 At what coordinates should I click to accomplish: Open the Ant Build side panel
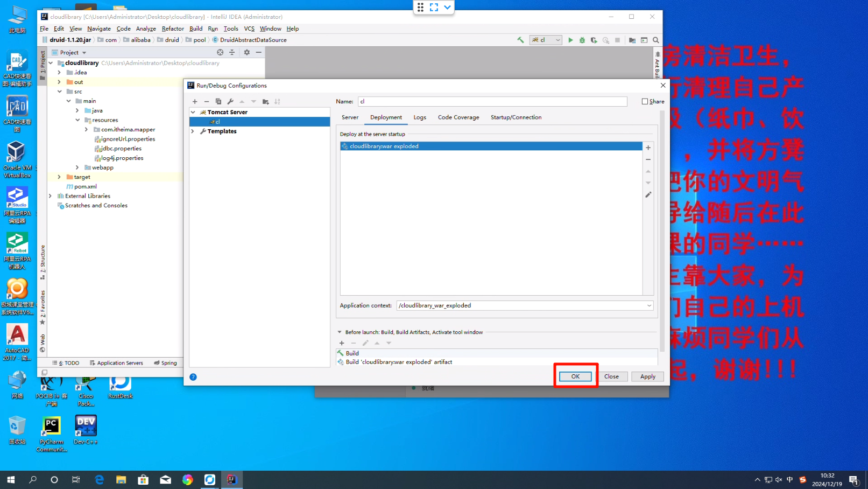658,65
